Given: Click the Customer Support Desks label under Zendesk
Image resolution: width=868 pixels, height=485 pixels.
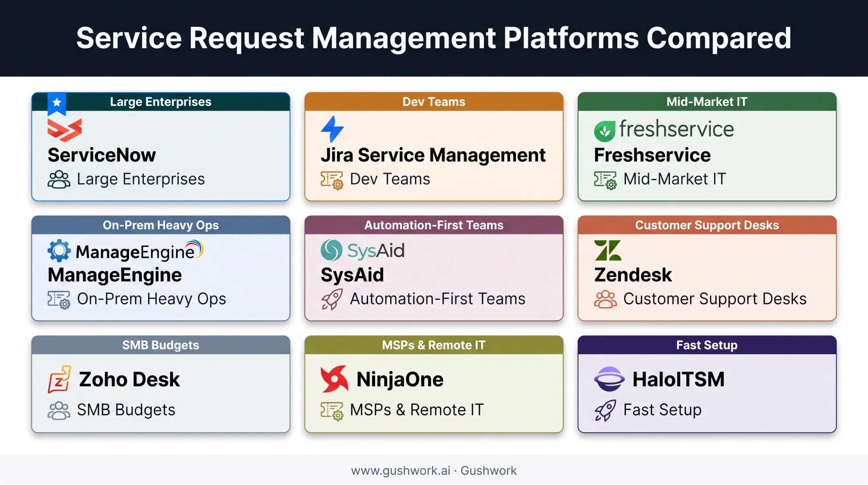Looking at the screenshot, I should (x=715, y=299).
